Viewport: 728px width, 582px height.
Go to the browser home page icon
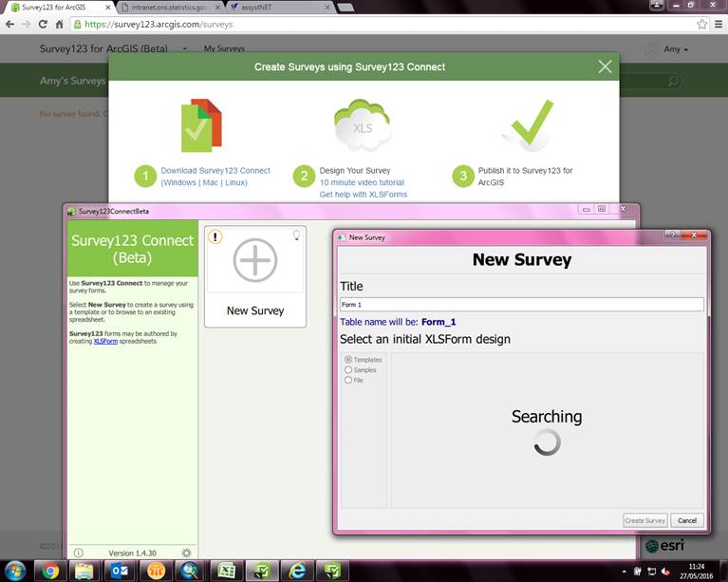[60, 24]
